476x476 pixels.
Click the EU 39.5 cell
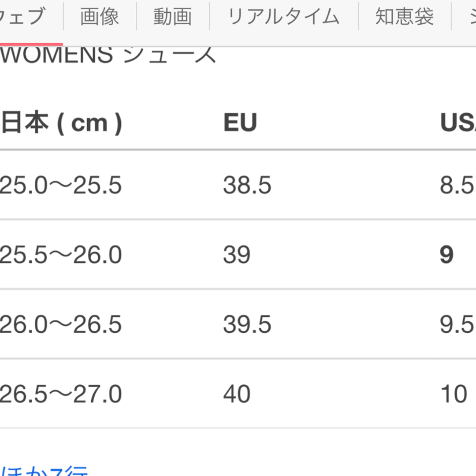247,324
